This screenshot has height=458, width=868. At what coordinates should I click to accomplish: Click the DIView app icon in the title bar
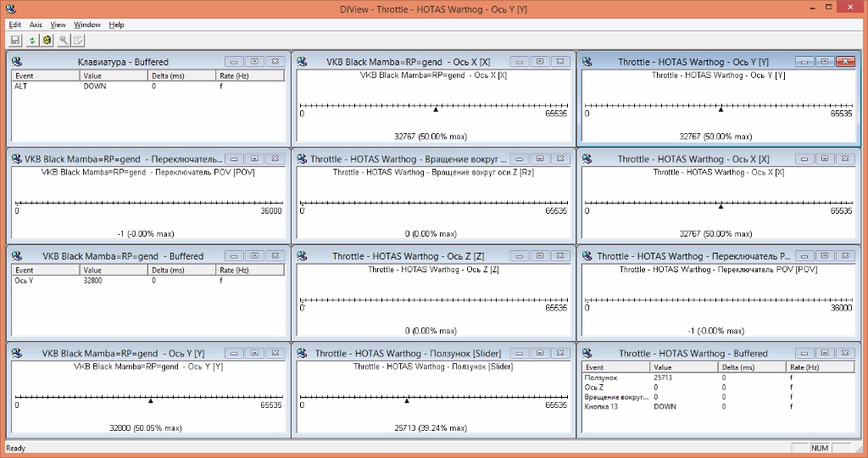(10, 8)
